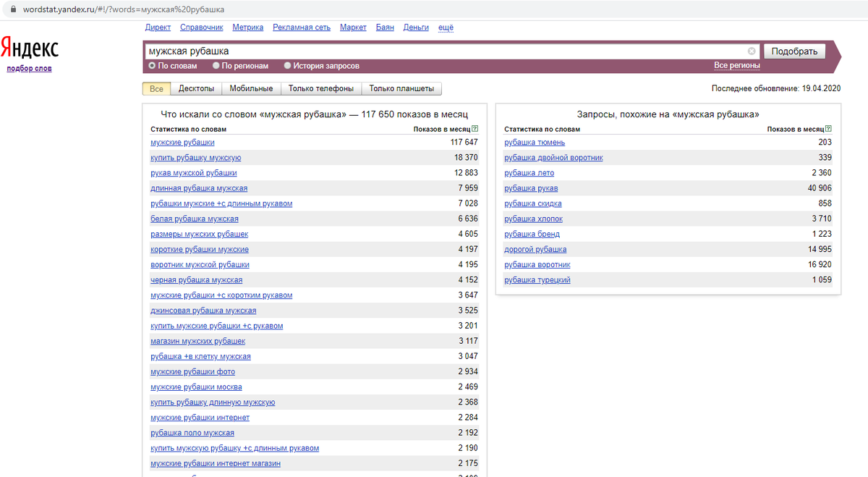Open мужские рубашки москва query link
The image size is (868, 477).
click(196, 387)
